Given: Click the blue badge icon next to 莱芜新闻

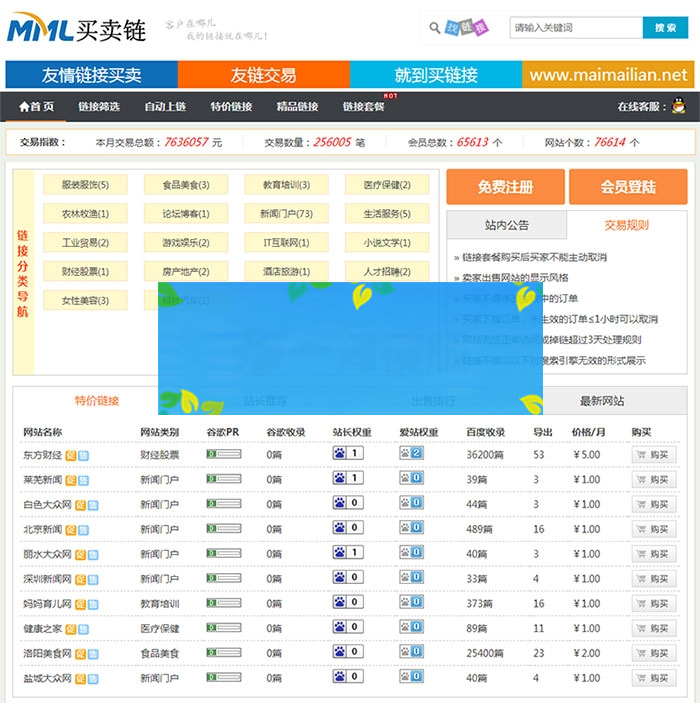Looking at the screenshot, I should coord(83,479).
